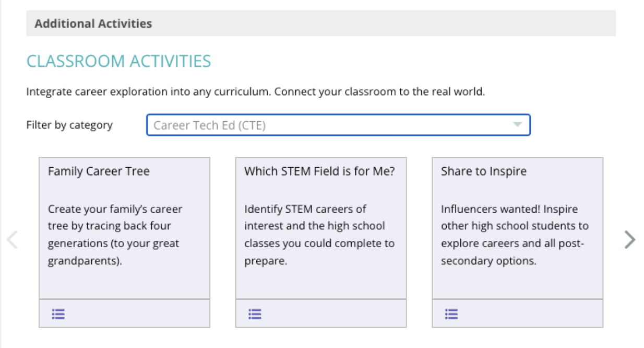The image size is (644, 348).
Task: Open the Share to Inspire card title
Action: point(483,171)
